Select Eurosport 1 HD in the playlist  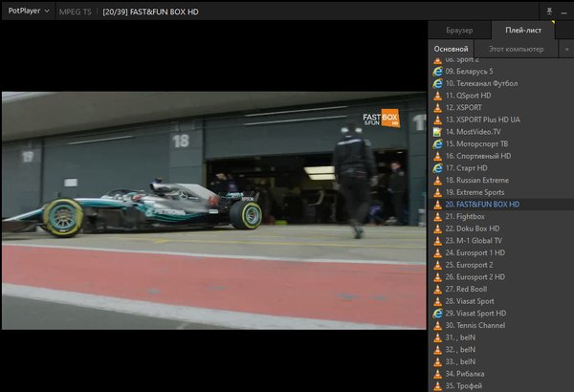tap(480, 253)
